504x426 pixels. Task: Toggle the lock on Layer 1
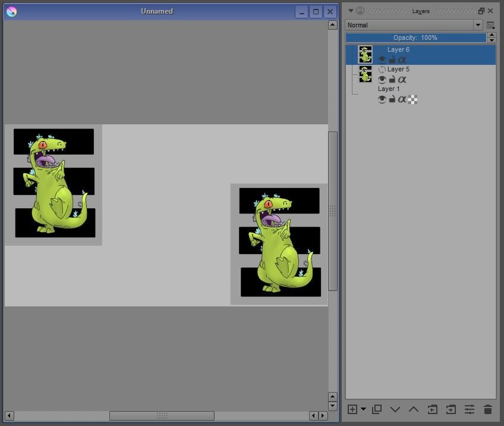[x=392, y=99]
